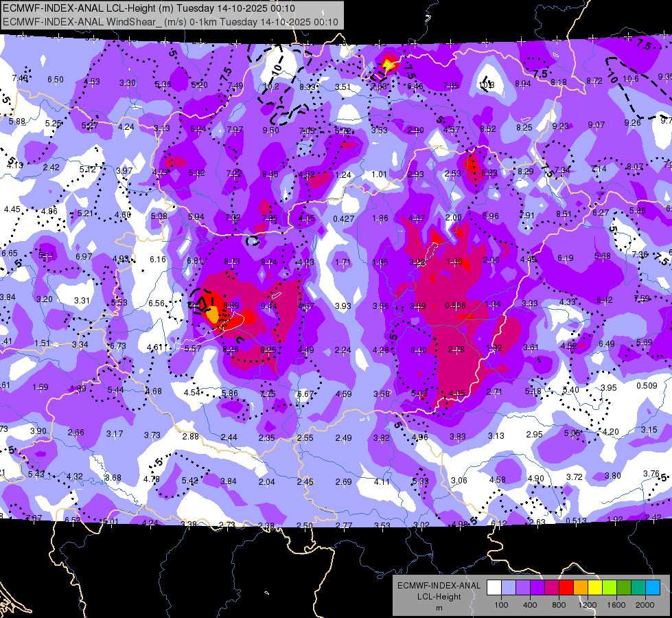Image resolution: width=672 pixels, height=618 pixels.
Task: Click the light lavender legend swatch
Action: pos(509,588)
